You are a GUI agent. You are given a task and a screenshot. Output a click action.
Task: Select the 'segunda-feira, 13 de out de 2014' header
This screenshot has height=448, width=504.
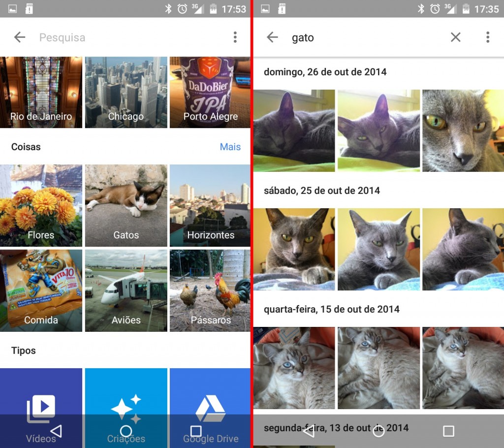pyautogui.click(x=336, y=428)
